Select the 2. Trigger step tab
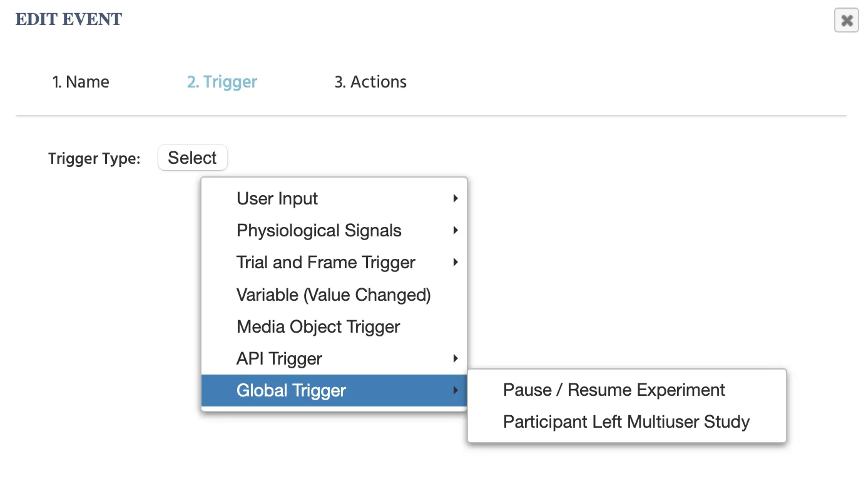The image size is (866, 504). coord(222,82)
